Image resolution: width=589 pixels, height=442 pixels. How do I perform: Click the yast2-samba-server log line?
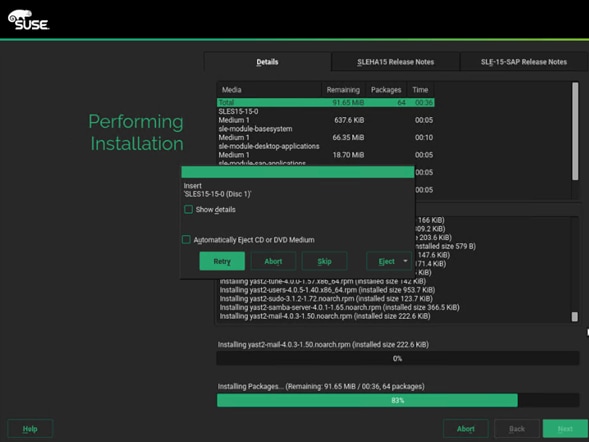click(339, 307)
